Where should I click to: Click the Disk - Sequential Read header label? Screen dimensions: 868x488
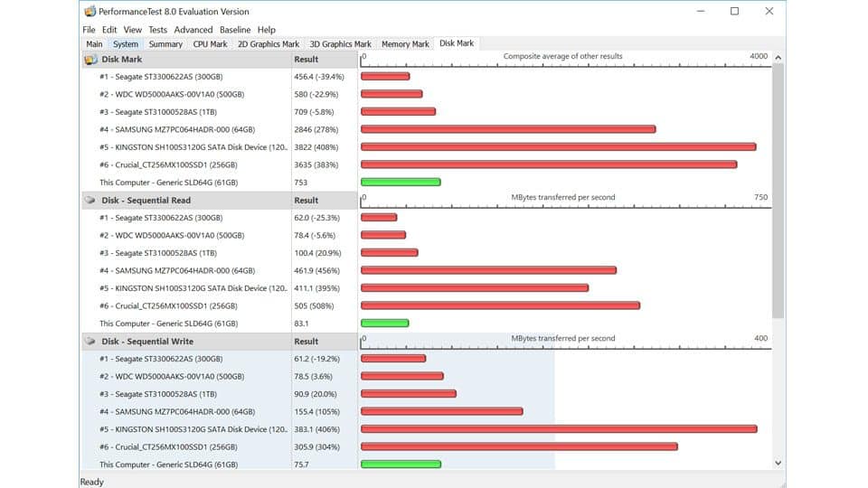[146, 201]
